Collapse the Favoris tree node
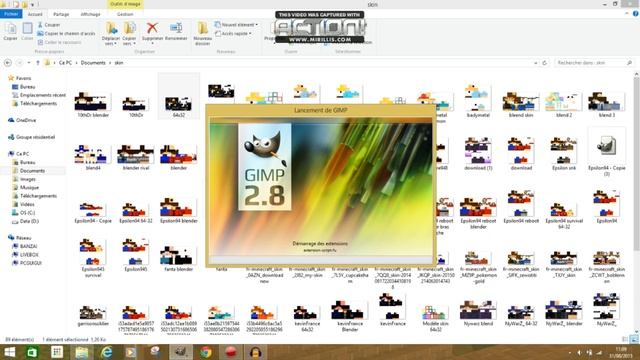640x360 pixels. pos(4,78)
